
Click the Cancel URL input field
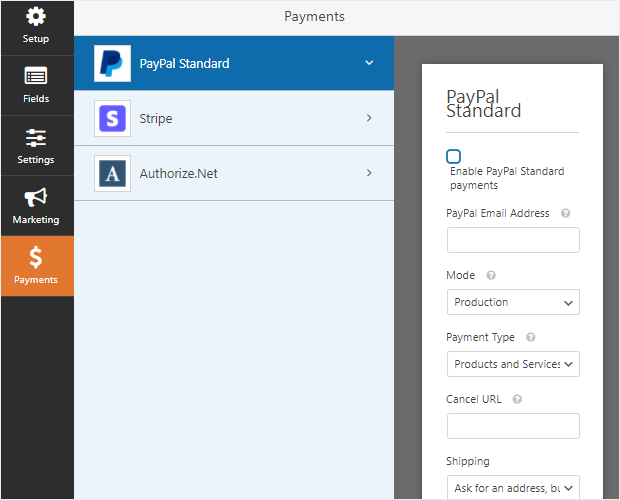coord(513,426)
